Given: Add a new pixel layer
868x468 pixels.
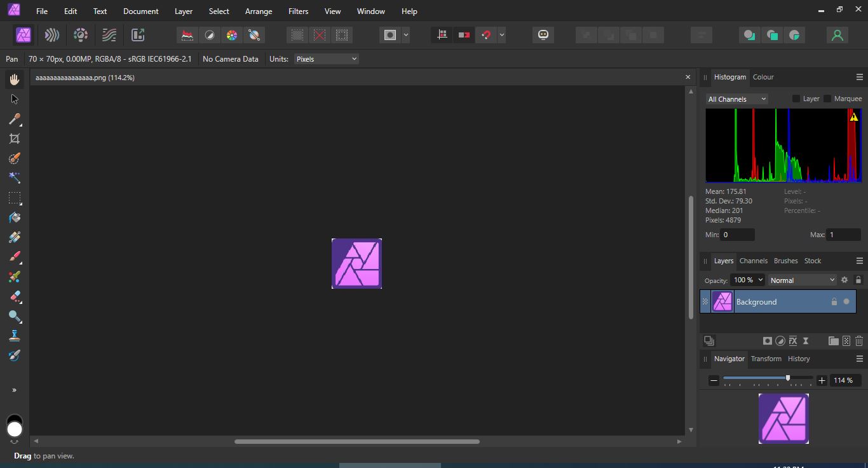Looking at the screenshot, I should click(846, 341).
